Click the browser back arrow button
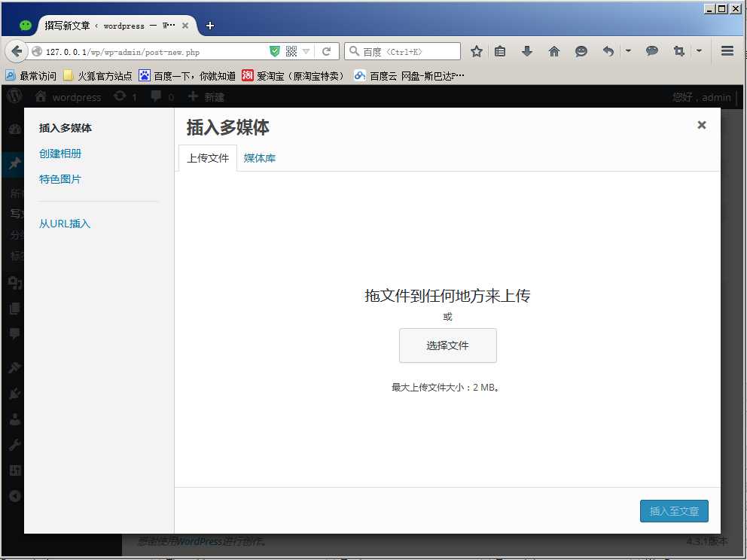This screenshot has height=560, width=747. pos(17,51)
